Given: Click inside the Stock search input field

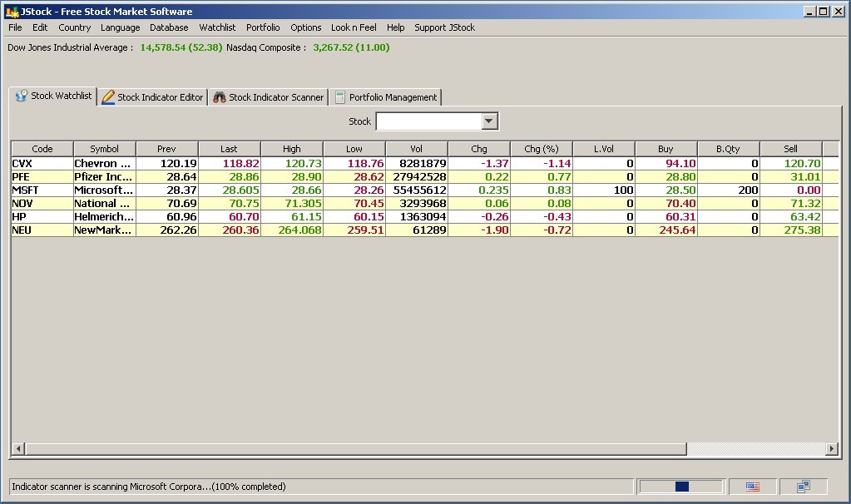Looking at the screenshot, I should point(428,121).
